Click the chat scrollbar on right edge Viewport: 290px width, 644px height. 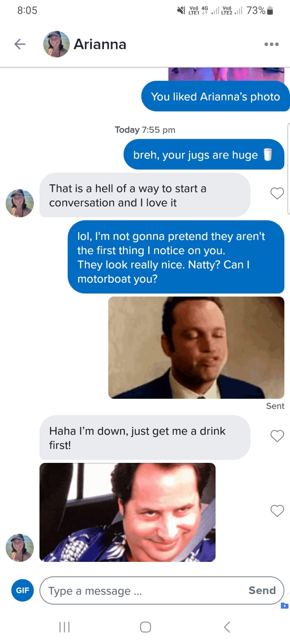tap(288, 169)
